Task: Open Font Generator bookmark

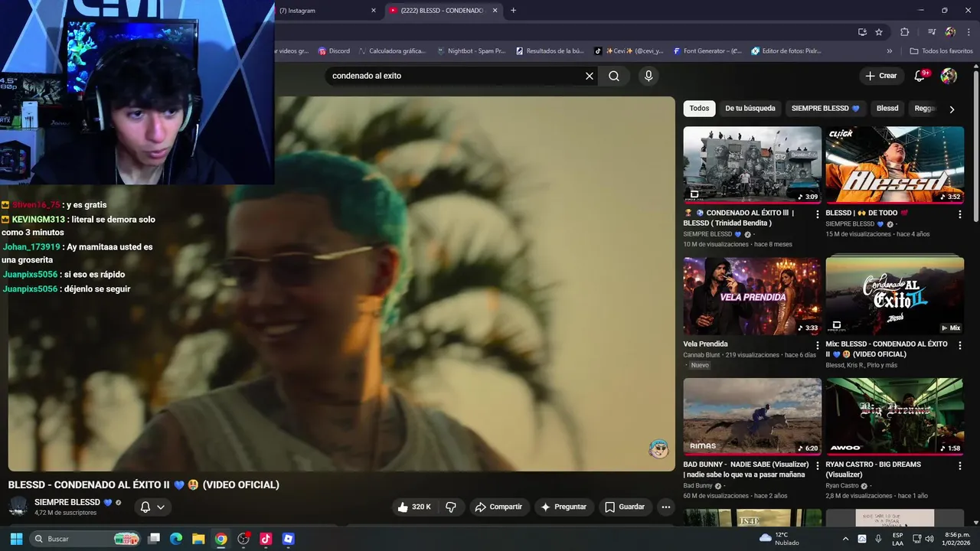Action: pos(707,51)
